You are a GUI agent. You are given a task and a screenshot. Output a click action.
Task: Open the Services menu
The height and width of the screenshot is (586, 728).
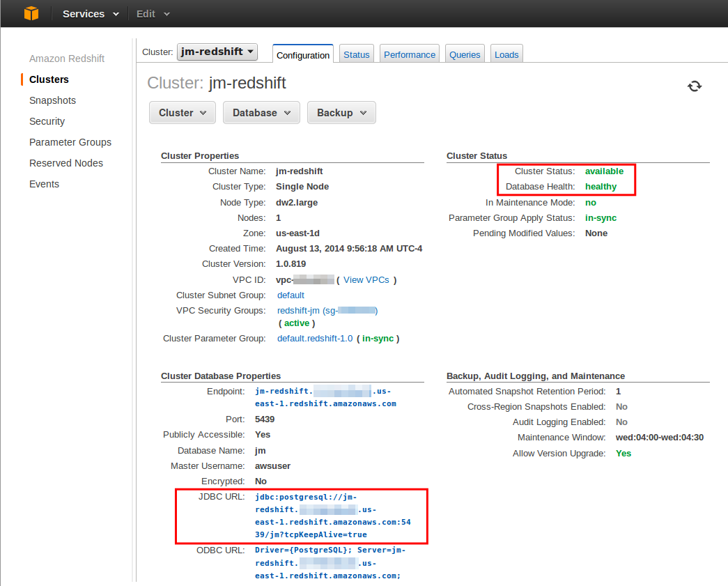pyautogui.click(x=91, y=14)
